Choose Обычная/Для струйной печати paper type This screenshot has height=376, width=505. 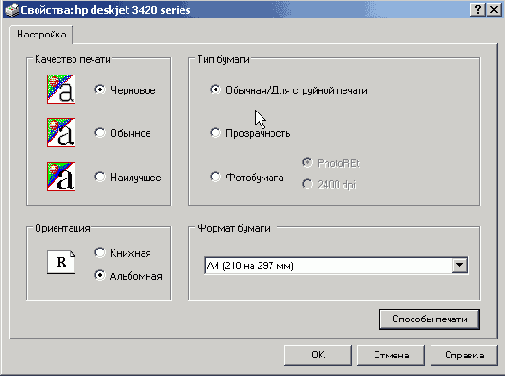[x=215, y=90]
